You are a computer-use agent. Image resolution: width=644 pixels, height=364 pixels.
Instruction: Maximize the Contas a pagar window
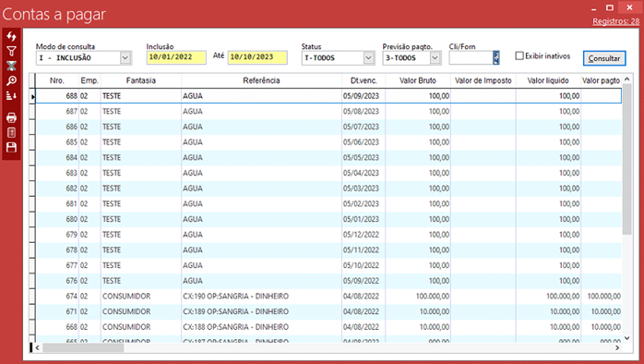(x=610, y=7)
